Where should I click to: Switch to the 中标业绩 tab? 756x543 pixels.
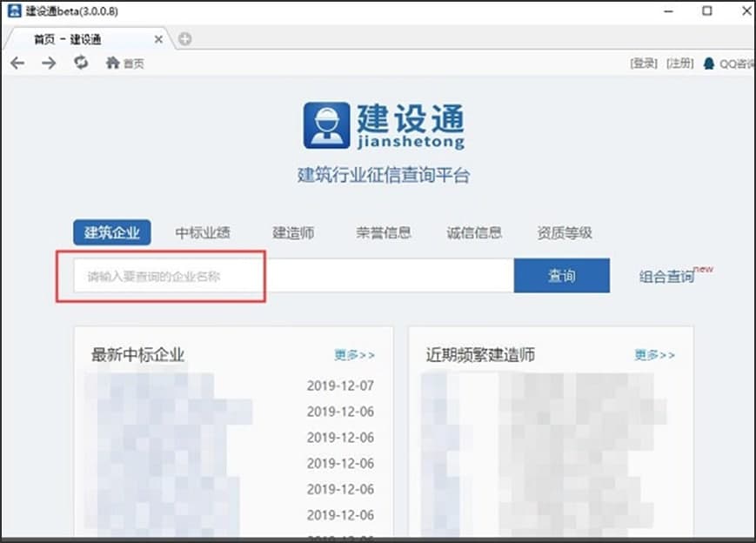tap(203, 233)
